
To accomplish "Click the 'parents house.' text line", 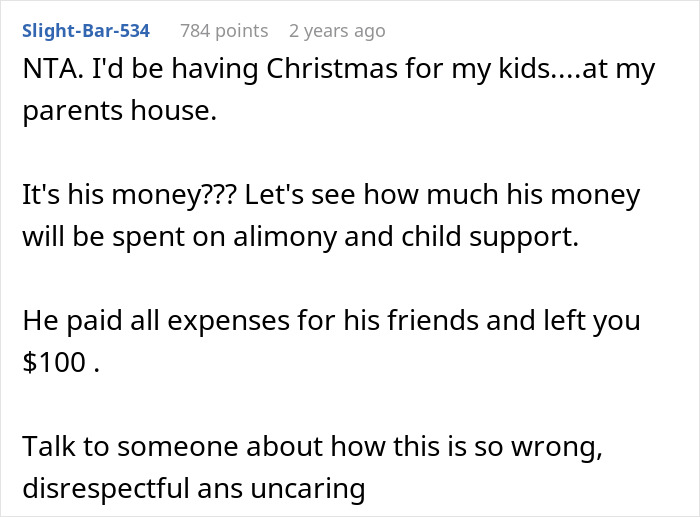I will [118, 112].
